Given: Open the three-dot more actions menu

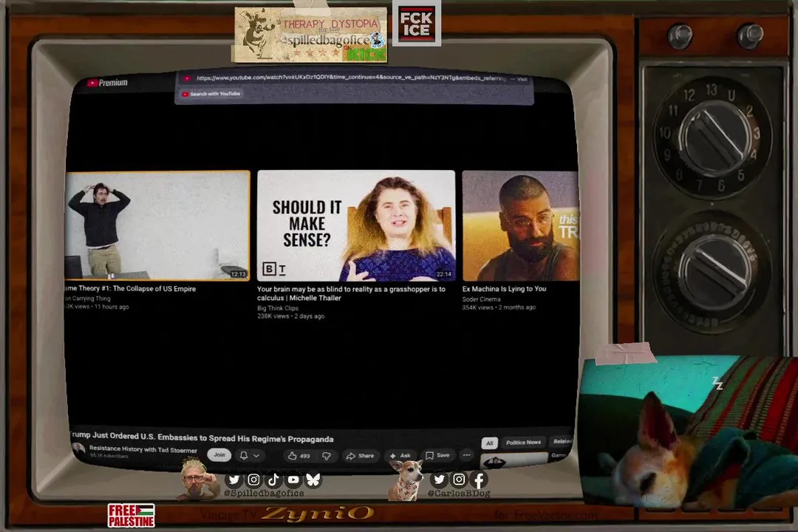Looking at the screenshot, I should [x=467, y=455].
